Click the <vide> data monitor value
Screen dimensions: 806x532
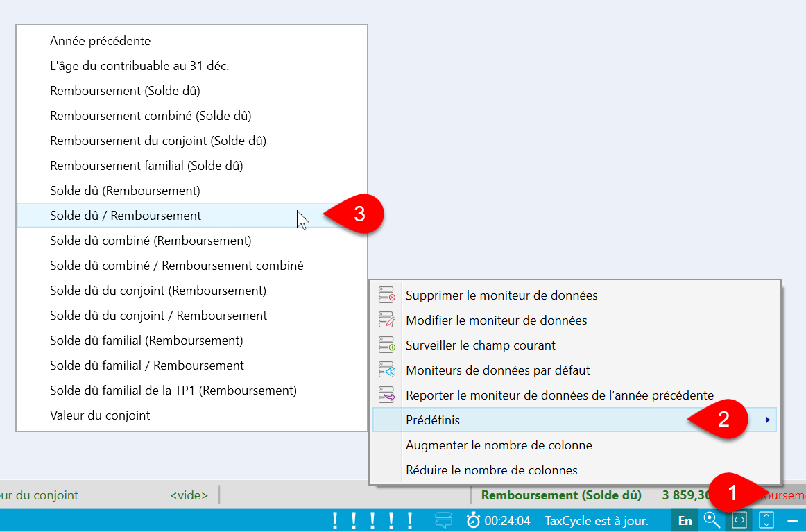(189, 495)
